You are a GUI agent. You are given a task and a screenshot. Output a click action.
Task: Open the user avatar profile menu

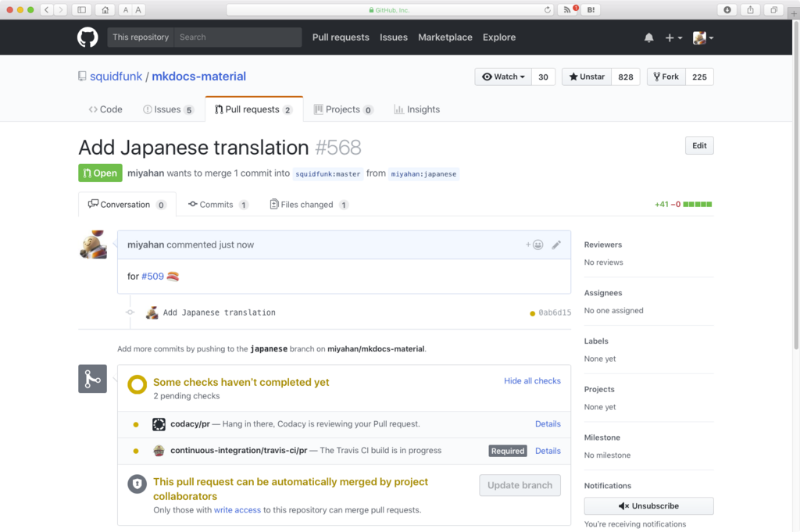pyautogui.click(x=703, y=37)
